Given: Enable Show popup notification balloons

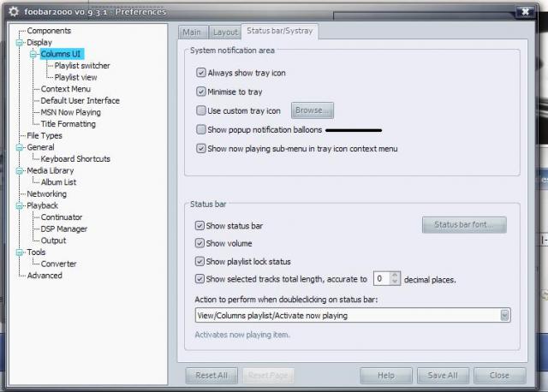Looking at the screenshot, I should [201, 129].
